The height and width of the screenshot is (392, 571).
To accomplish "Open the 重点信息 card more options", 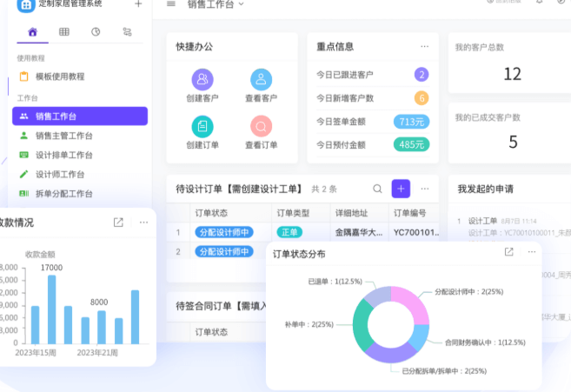I will click(424, 47).
